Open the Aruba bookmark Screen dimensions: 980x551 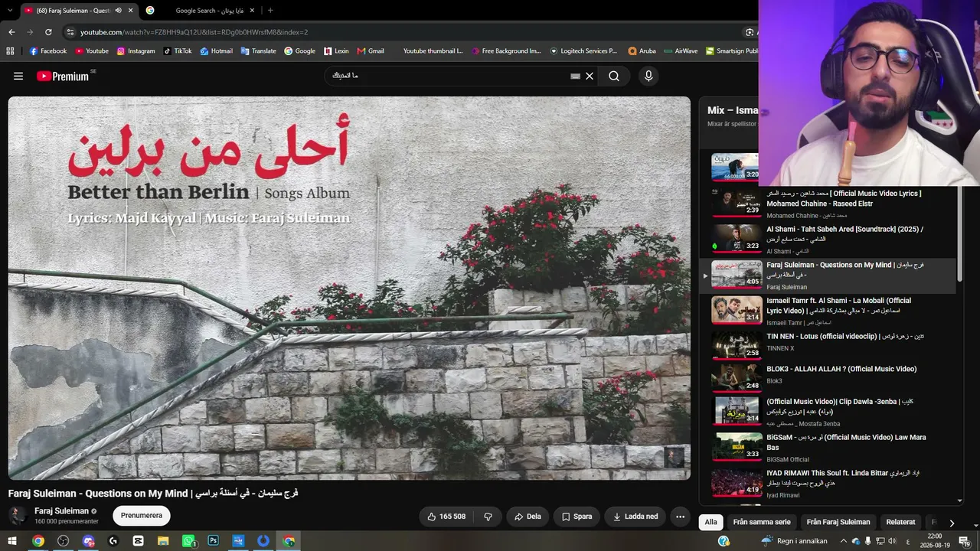click(x=642, y=51)
